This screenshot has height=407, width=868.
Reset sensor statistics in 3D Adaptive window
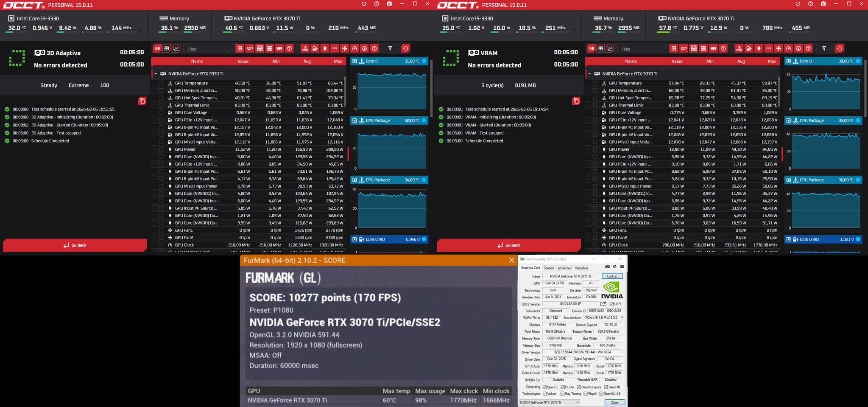coord(405,48)
